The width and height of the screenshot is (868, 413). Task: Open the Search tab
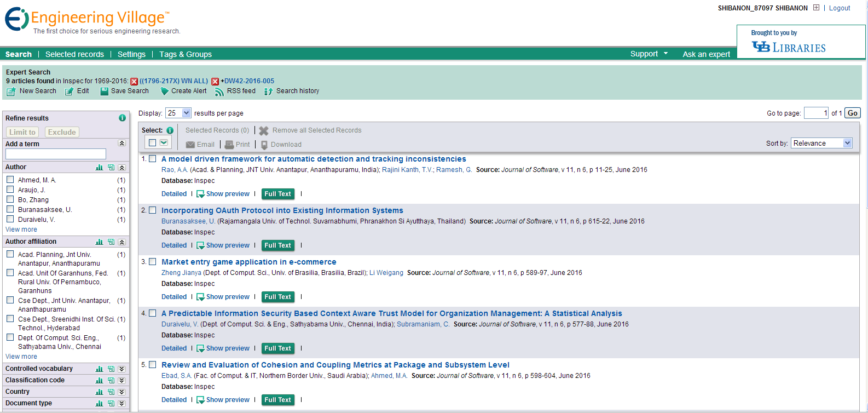point(19,54)
